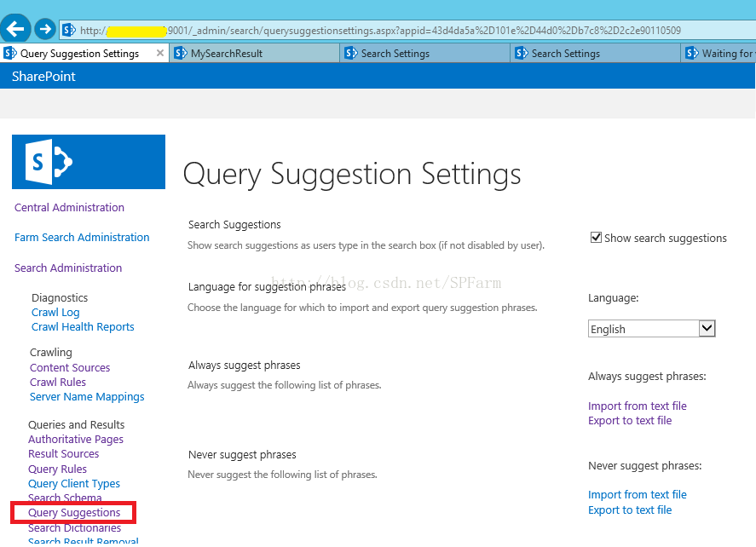Open Central Administration link
Viewport: 756px width, 547px height.
click(x=69, y=208)
